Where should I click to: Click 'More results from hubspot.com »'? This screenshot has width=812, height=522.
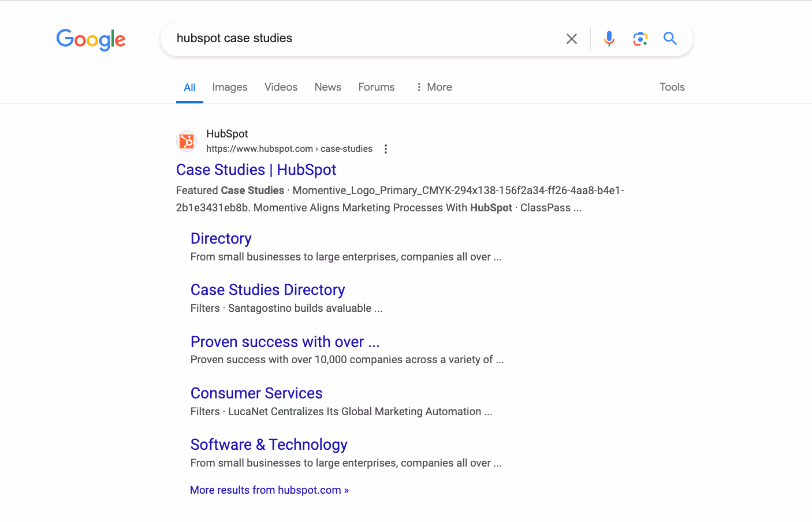[270, 490]
